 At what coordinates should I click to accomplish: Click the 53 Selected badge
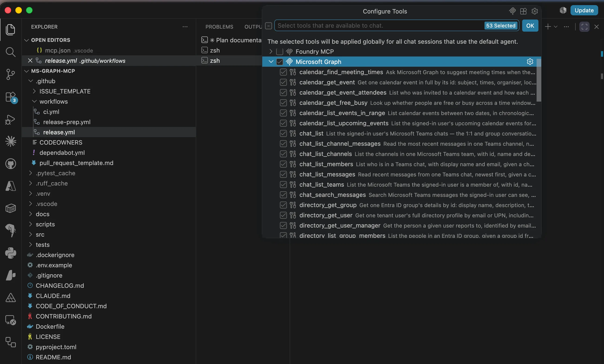point(501,26)
